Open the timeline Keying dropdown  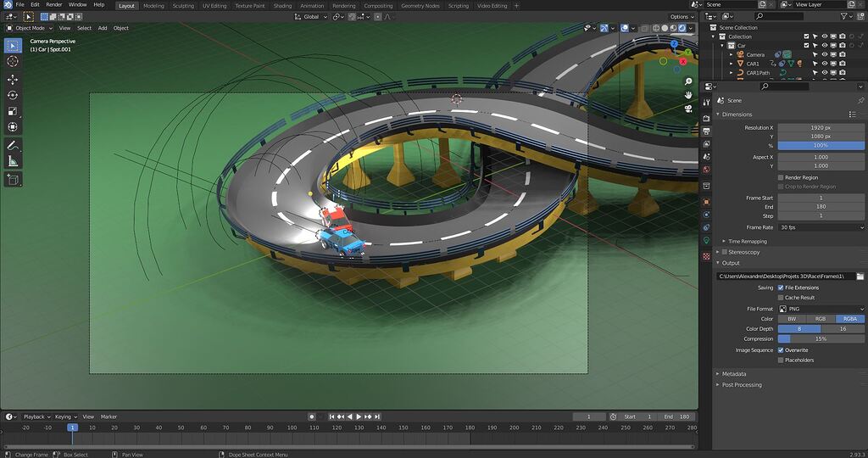click(65, 416)
